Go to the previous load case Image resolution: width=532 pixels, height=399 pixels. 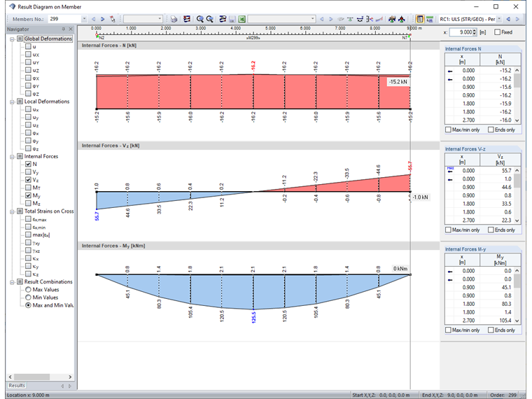pos(508,20)
